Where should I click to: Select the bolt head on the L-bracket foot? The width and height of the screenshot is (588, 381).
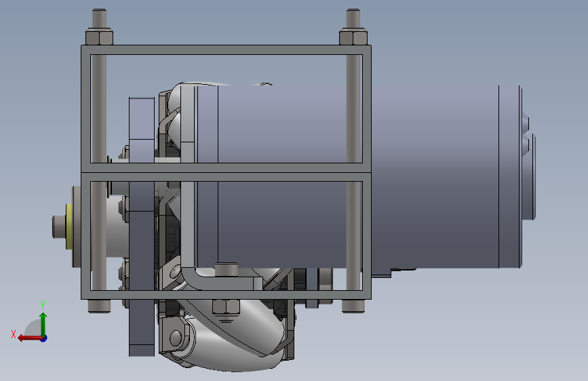click(x=226, y=269)
